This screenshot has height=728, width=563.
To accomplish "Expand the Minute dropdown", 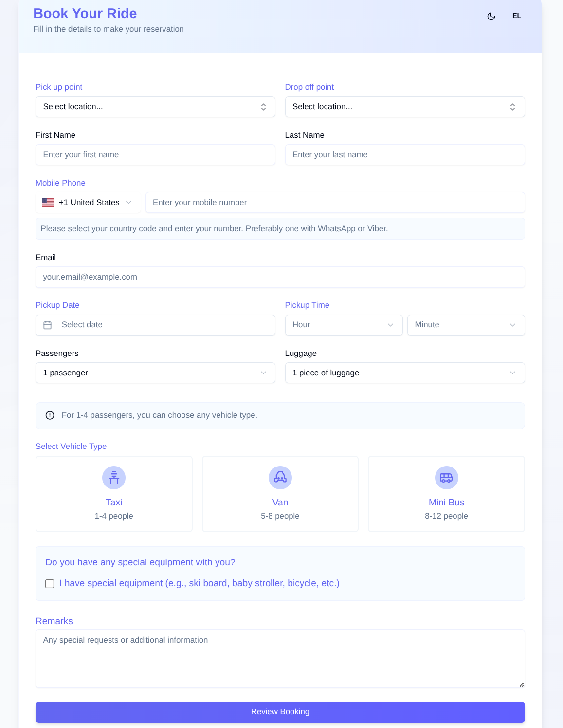I will coord(466,325).
